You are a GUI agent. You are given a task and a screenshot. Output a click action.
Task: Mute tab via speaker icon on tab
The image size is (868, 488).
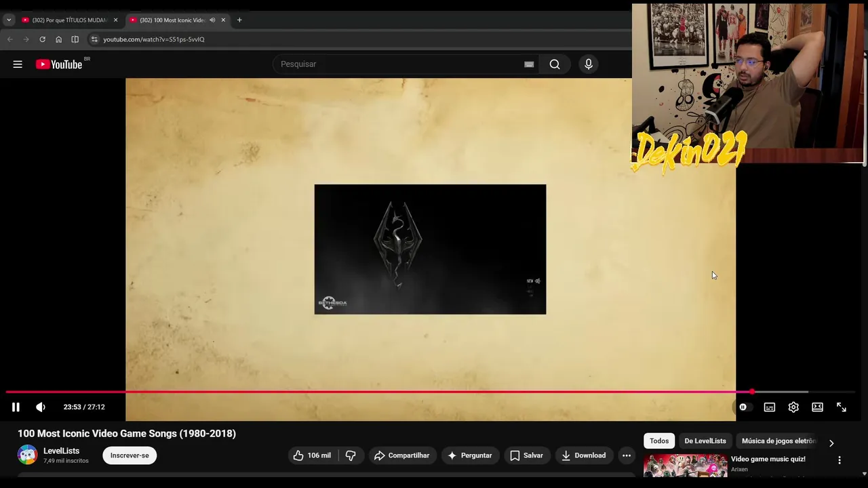(x=212, y=20)
